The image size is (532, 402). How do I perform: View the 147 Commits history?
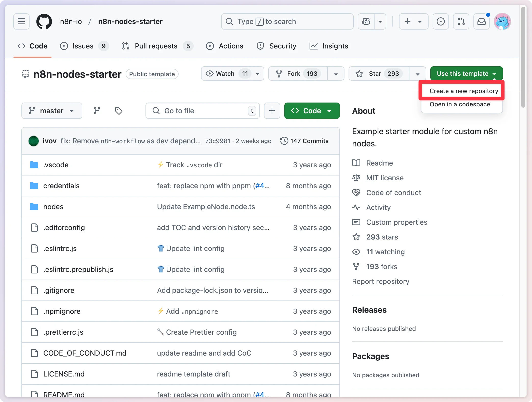coord(305,141)
